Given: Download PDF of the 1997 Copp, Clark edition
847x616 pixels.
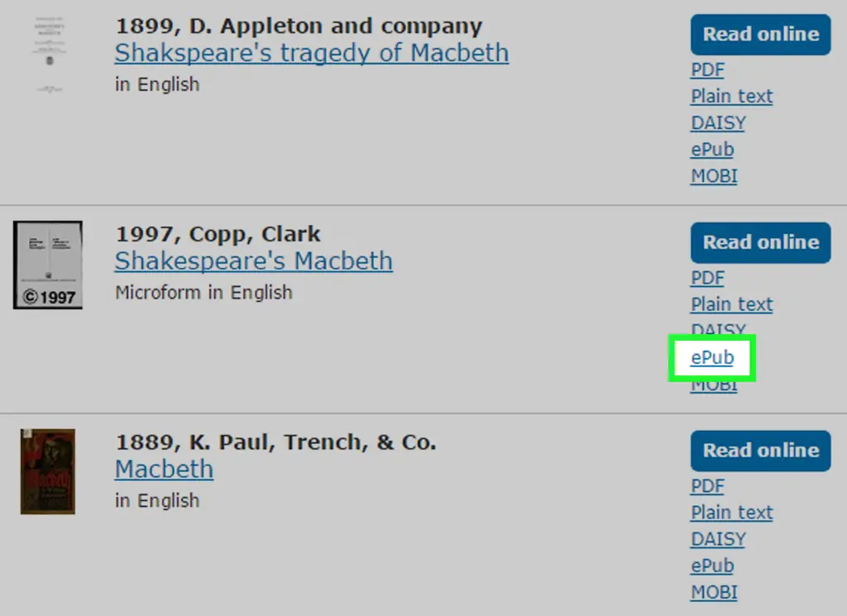Looking at the screenshot, I should (x=708, y=278).
